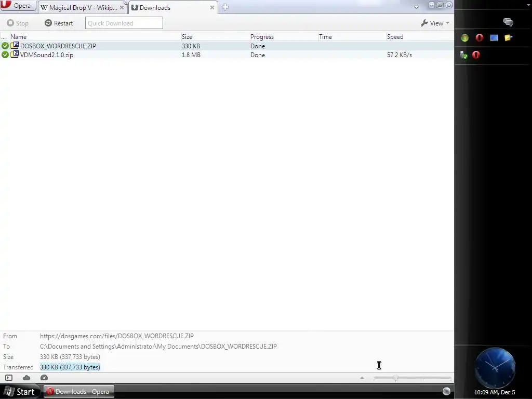The width and height of the screenshot is (532, 399).
Task: Sort downloads by Size column
Action: tap(215, 37)
